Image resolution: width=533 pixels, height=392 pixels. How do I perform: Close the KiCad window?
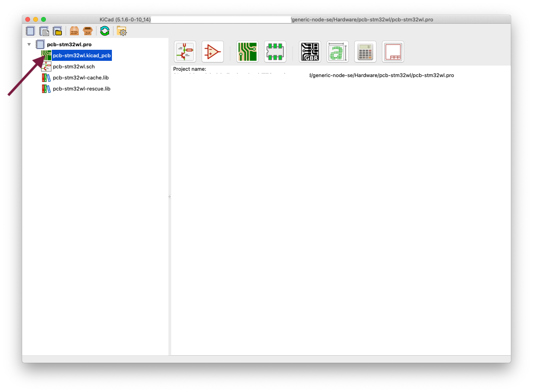28,19
